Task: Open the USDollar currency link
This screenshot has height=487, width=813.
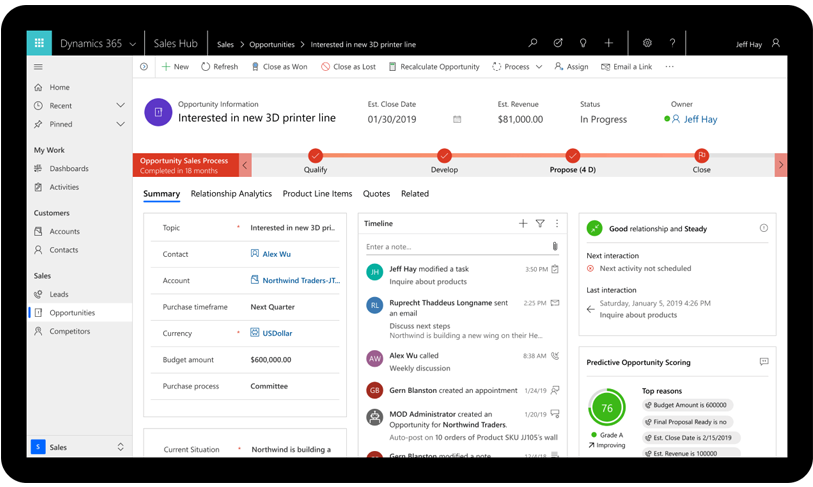Action: [x=277, y=333]
